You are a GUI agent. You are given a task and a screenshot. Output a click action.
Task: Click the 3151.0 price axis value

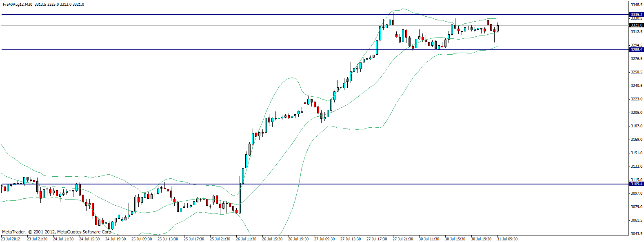[x=637, y=153]
